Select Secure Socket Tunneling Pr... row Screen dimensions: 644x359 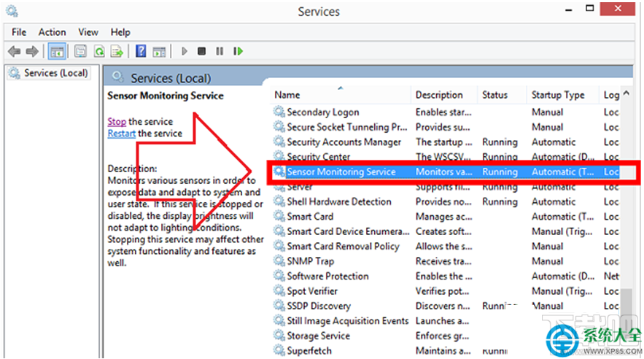pos(447,127)
